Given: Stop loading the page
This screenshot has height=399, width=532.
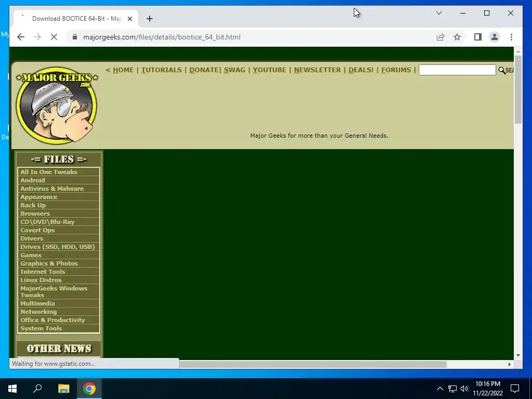Looking at the screenshot, I should tap(54, 37).
